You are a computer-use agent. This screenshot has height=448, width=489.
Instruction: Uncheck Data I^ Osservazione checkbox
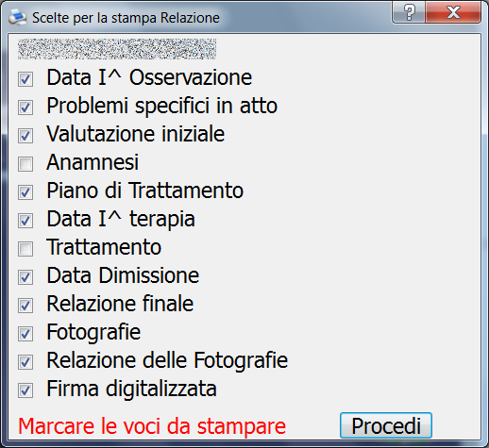(x=25, y=79)
